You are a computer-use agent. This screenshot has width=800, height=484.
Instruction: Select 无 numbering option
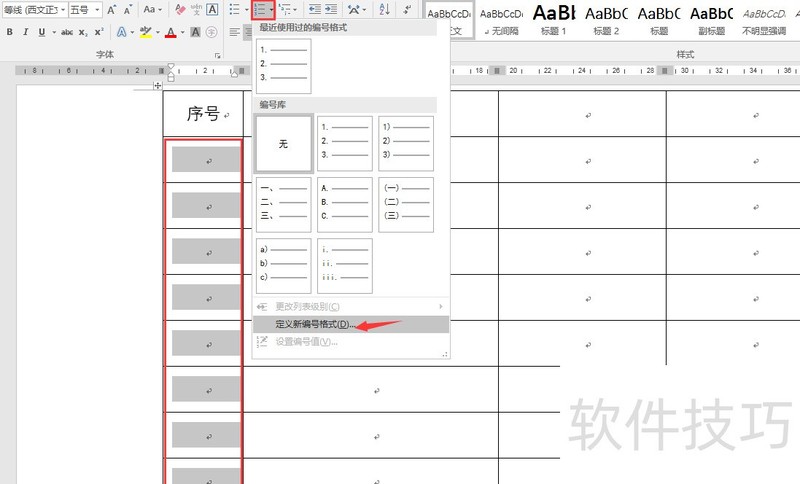(x=284, y=144)
